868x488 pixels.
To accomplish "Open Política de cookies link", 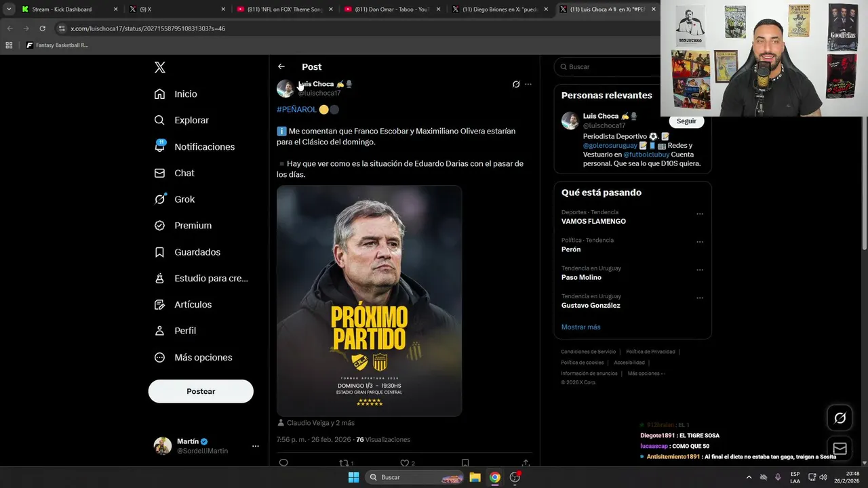I will (x=582, y=363).
